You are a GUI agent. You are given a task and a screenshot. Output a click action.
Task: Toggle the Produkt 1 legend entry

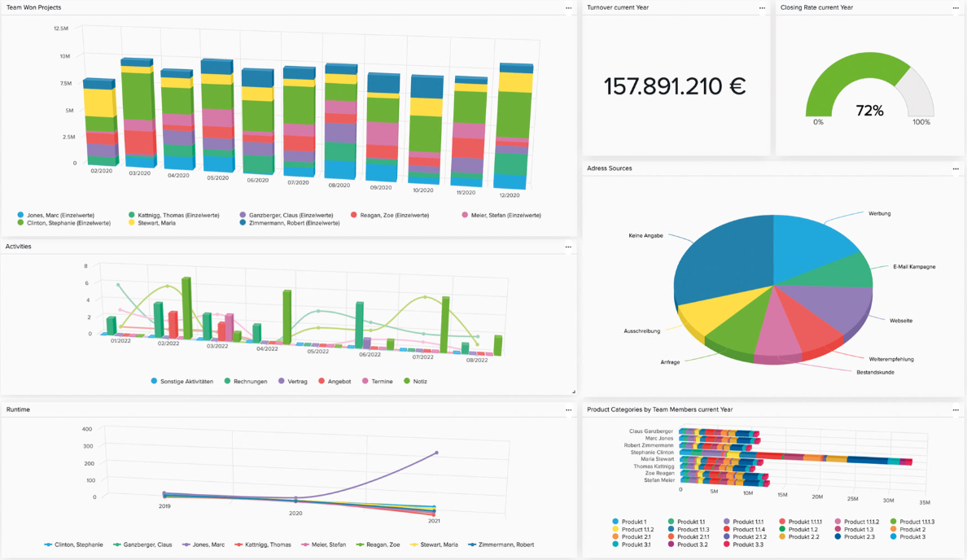coord(630,522)
